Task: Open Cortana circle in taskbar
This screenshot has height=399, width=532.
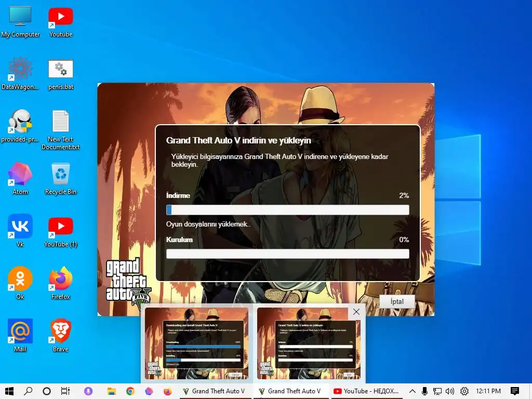Action: point(47,391)
